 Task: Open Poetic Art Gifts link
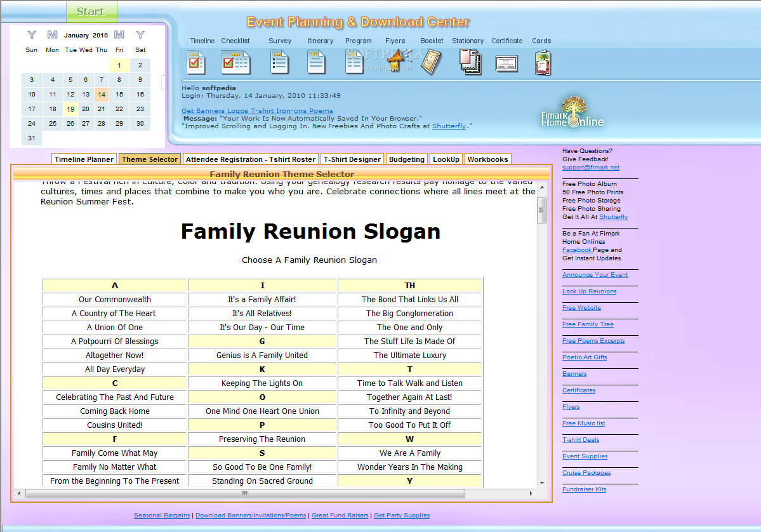[x=585, y=357]
